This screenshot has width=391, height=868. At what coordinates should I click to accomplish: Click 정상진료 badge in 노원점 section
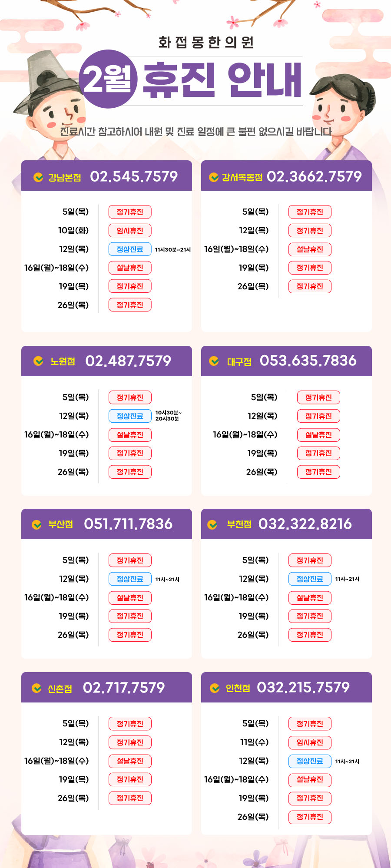tap(130, 416)
